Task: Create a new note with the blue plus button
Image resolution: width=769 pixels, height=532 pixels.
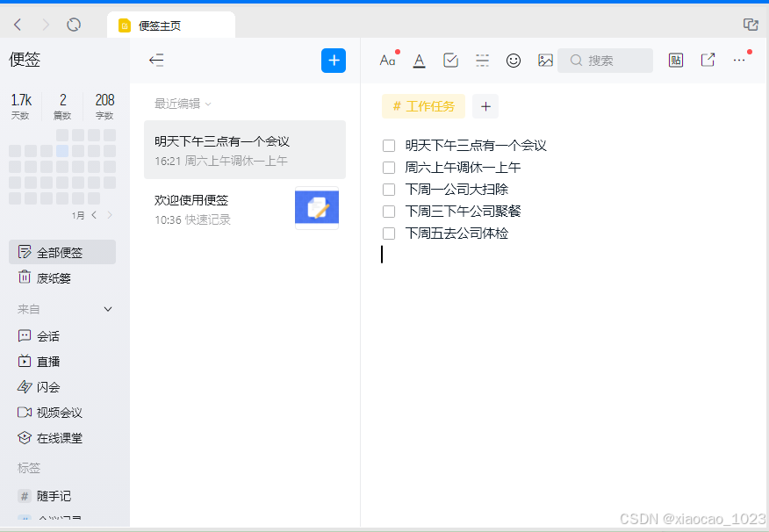Action: tap(334, 61)
